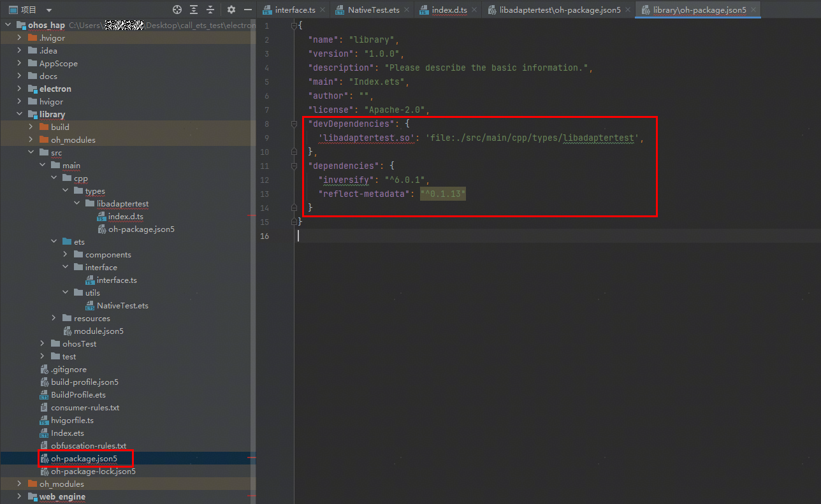Image resolution: width=821 pixels, height=504 pixels.
Task: Collapse the src folder
Action: 31,153
